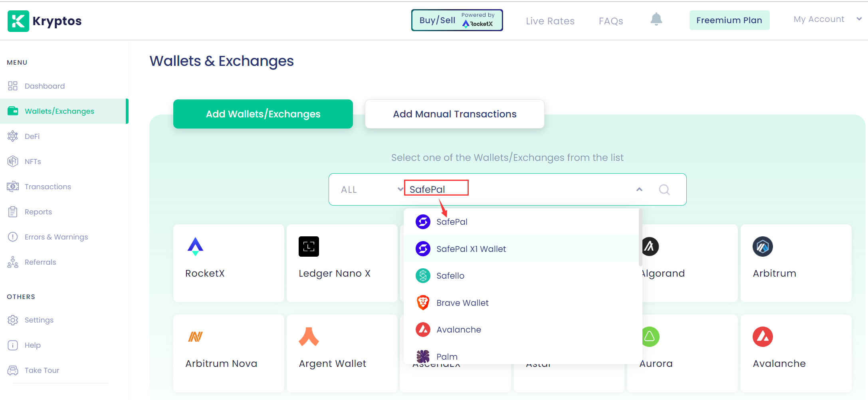Click the Kryptos logo

tap(44, 21)
